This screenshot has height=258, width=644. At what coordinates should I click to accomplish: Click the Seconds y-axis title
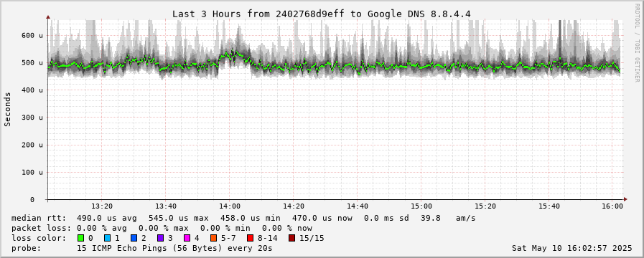point(8,109)
